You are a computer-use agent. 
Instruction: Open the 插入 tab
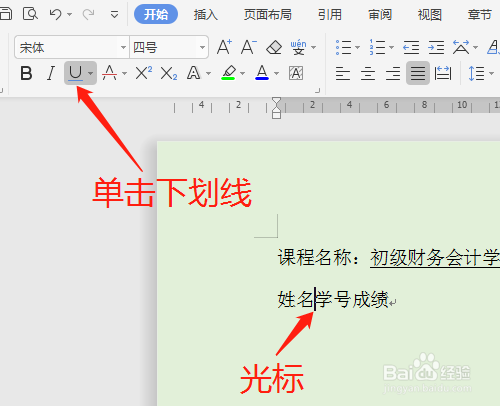pos(206,15)
